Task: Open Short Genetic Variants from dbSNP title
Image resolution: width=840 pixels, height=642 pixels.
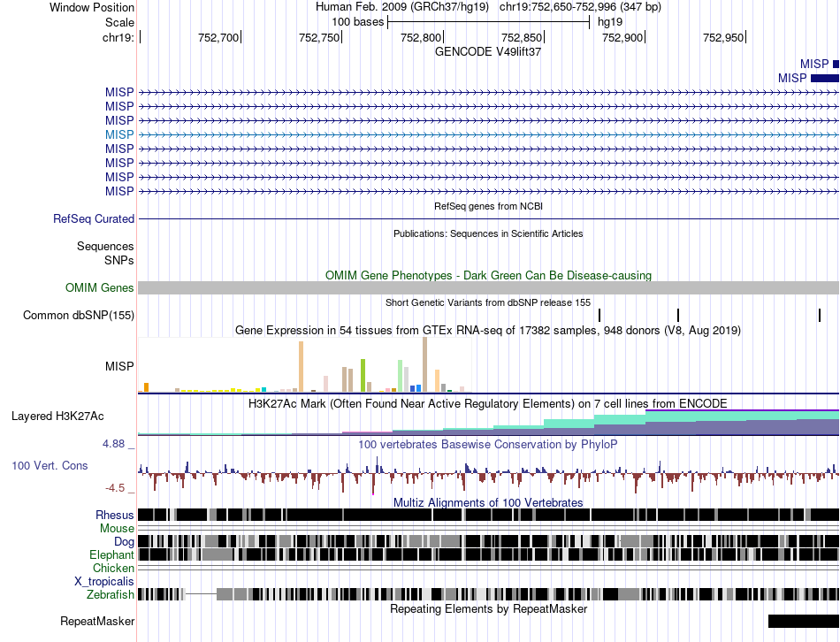Action: click(488, 302)
